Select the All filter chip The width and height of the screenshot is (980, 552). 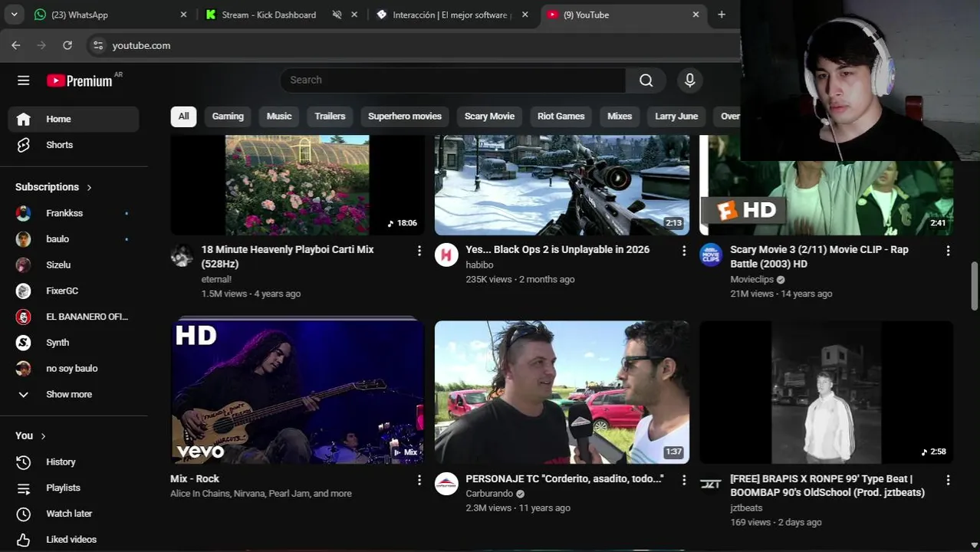pos(183,117)
